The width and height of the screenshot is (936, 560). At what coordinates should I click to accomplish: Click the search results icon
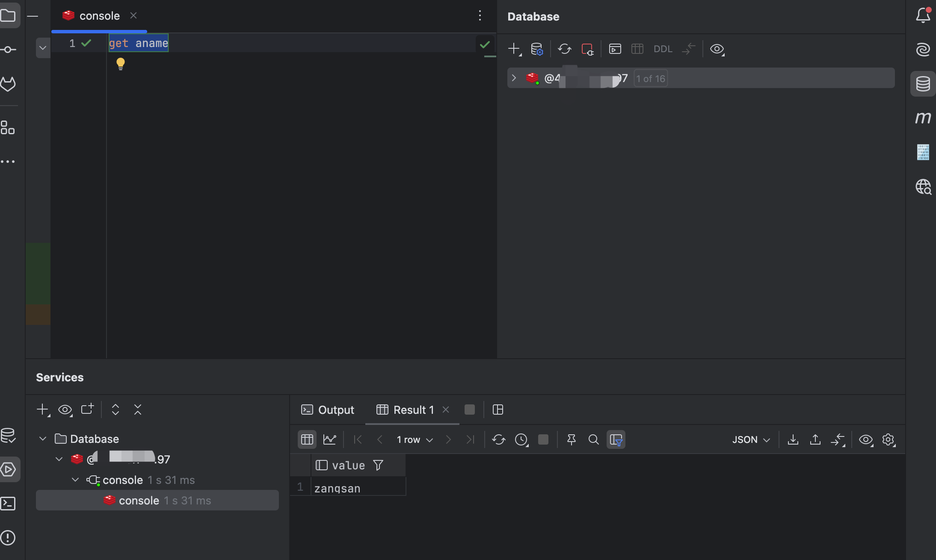tap(592, 439)
